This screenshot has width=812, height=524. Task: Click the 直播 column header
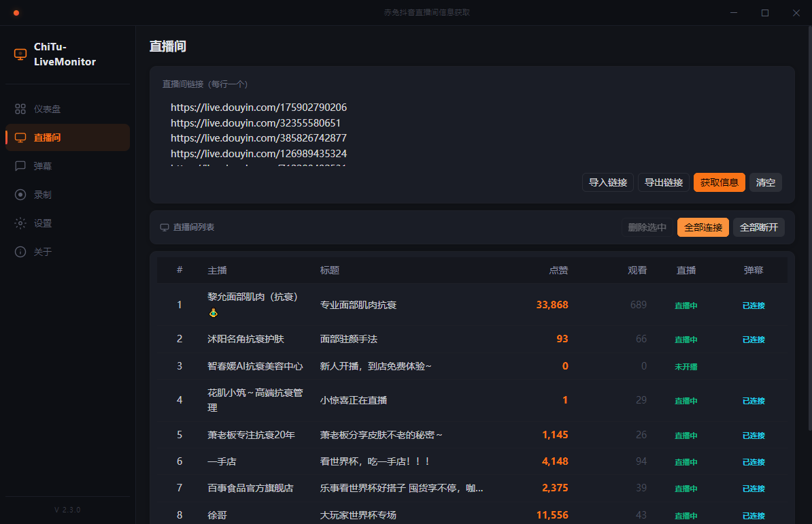(x=686, y=271)
